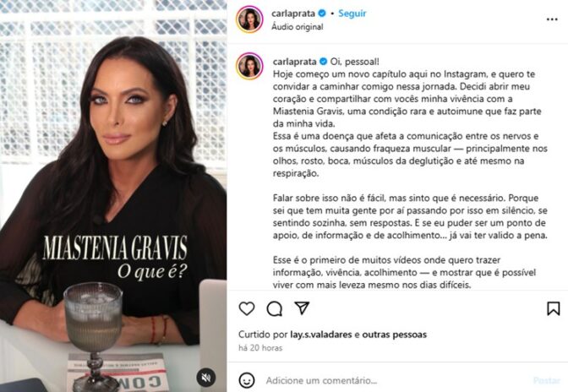Click the Seguir follow button
Screen dimensions: 568x392
pyautogui.click(x=352, y=14)
